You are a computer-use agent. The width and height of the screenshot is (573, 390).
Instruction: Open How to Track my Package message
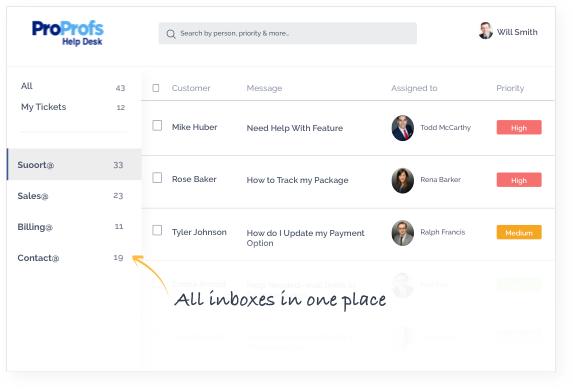coord(297,180)
